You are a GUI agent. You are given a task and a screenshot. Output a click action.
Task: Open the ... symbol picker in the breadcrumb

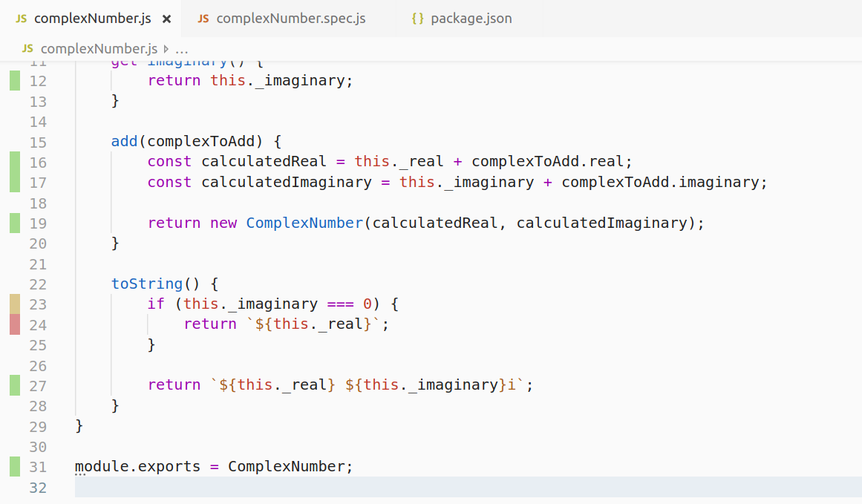click(181, 48)
